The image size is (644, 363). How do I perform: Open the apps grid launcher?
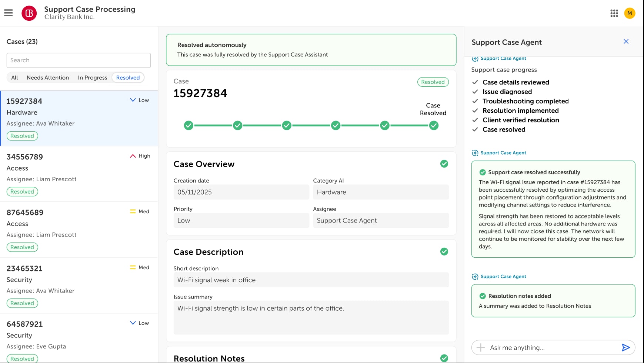[x=614, y=13]
